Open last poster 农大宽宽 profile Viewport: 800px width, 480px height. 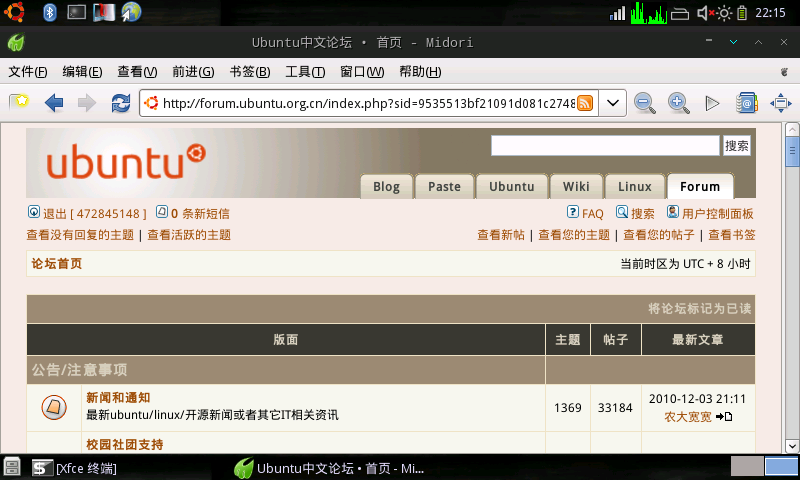click(x=687, y=417)
